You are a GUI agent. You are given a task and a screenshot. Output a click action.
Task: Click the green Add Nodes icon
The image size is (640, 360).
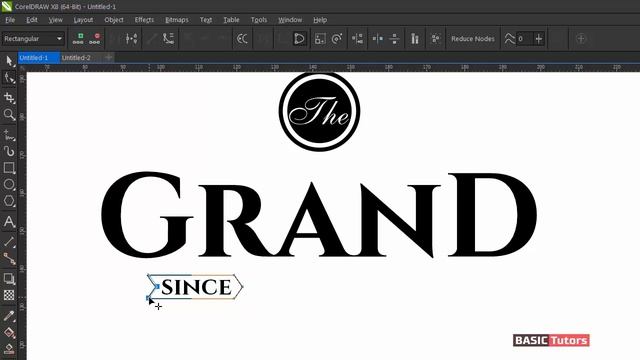point(78,39)
